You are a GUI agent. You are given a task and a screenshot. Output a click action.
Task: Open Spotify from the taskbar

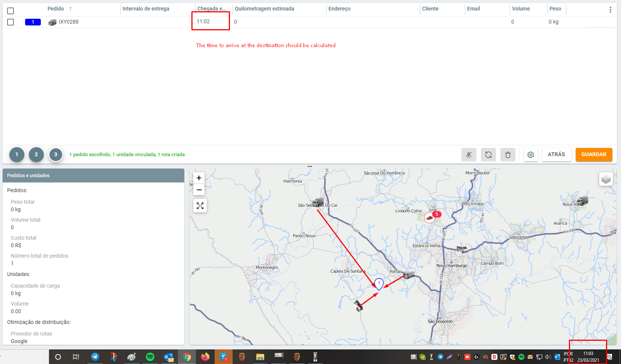(x=150, y=357)
